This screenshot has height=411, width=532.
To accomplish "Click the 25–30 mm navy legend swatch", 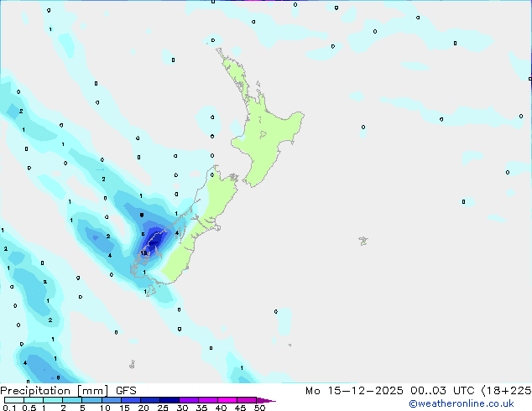I will click(x=170, y=400).
